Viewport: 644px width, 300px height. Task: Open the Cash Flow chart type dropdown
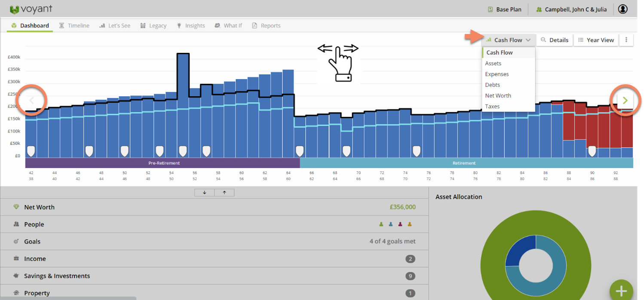(x=509, y=40)
